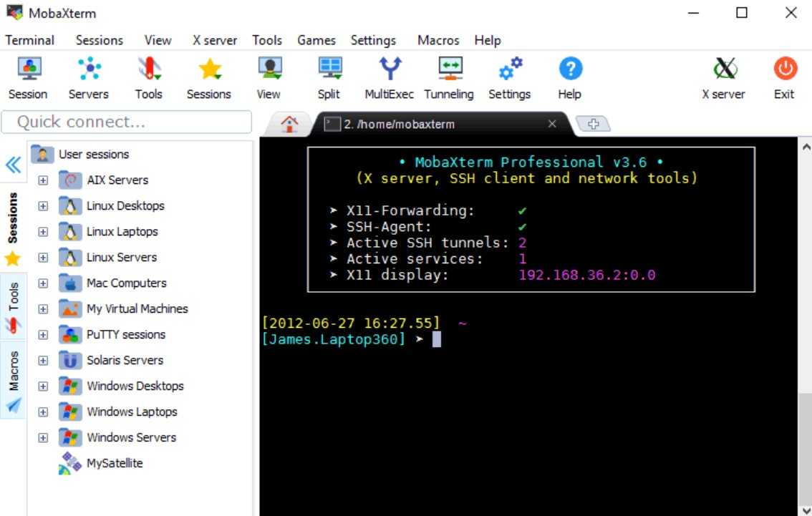The height and width of the screenshot is (516, 812).
Task: Click the AIX Servers folder icon
Action: pos(70,180)
